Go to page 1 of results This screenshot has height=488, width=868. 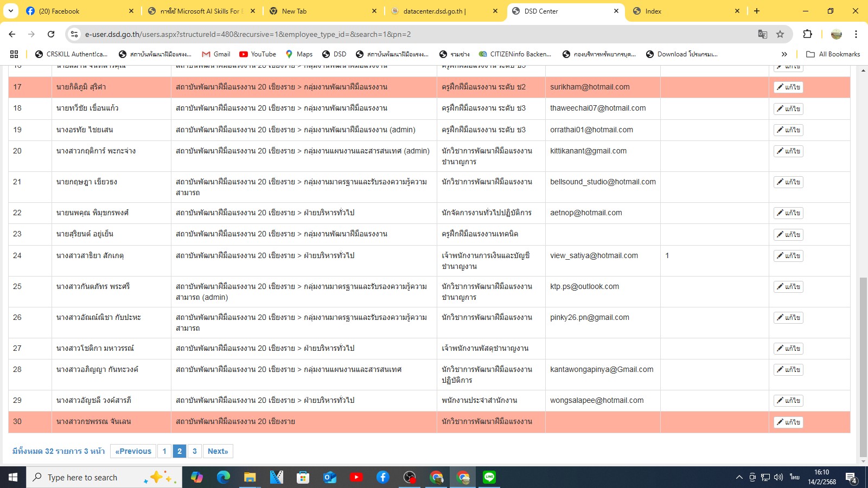click(164, 451)
